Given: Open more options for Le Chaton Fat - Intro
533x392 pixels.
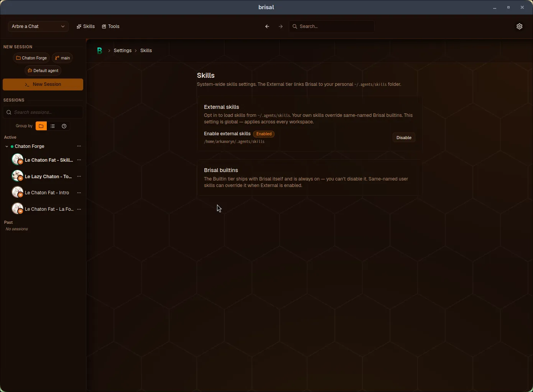Looking at the screenshot, I should (79, 193).
